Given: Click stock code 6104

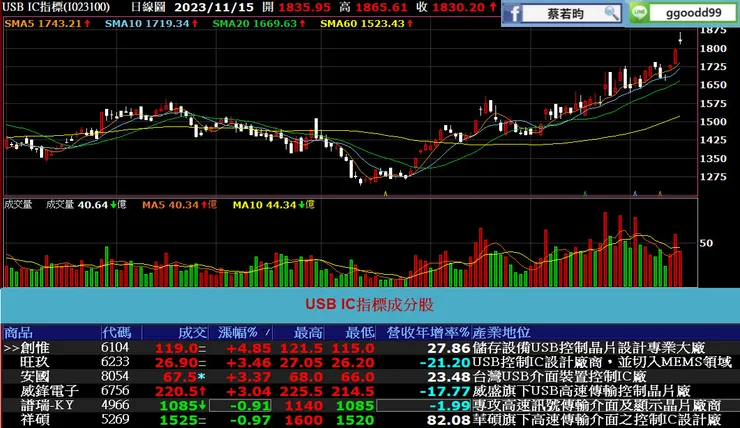Looking at the screenshot, I should tap(115, 348).
